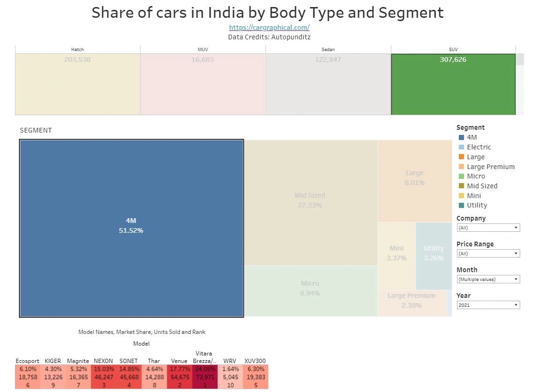Viewport: 545px width, 392px height.
Task: Select the MUV body type tile
Action: [203, 84]
